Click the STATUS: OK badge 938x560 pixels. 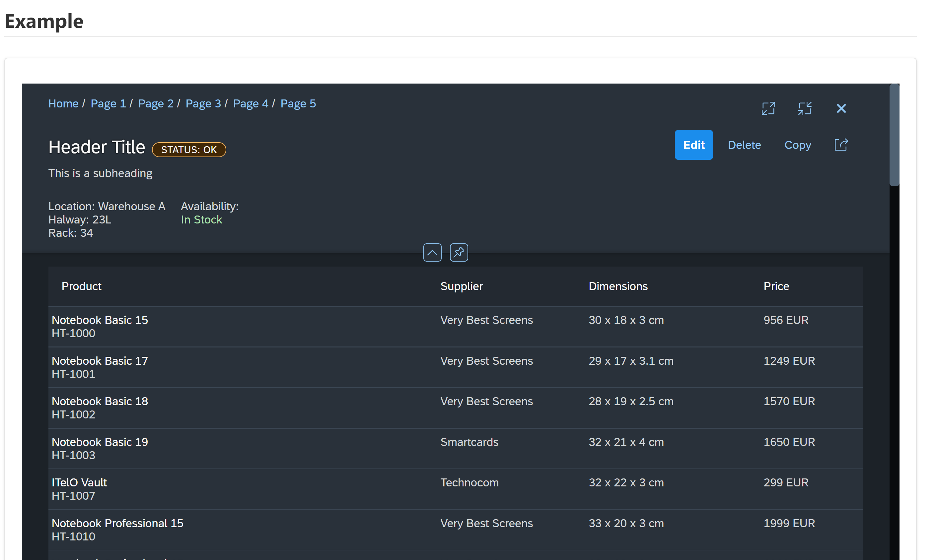pos(189,150)
